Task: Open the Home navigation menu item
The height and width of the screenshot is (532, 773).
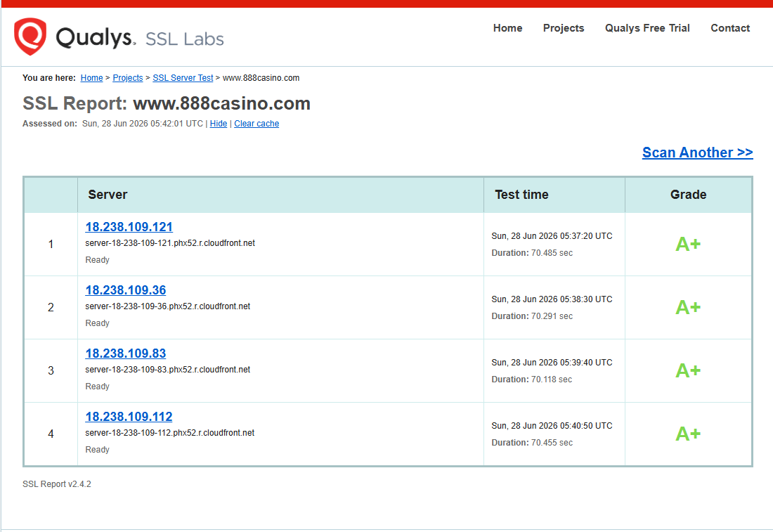Action: coord(507,28)
